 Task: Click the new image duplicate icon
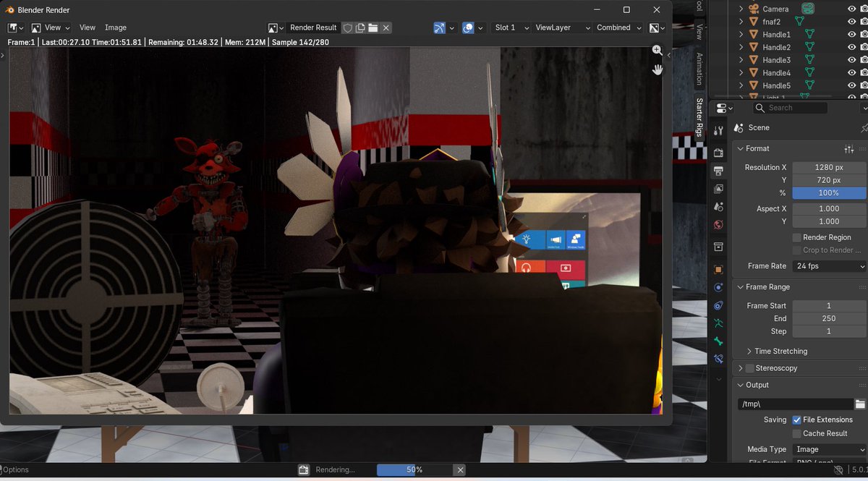[360, 27]
